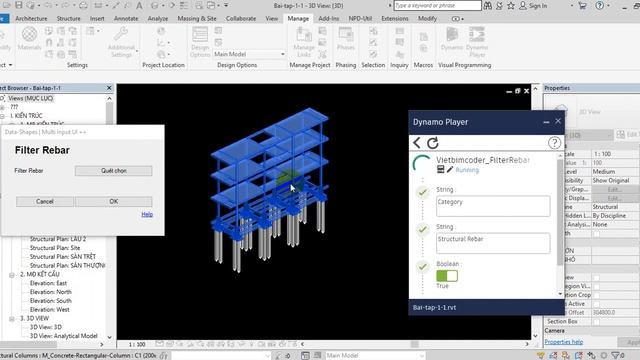Open the Add-Ins ribbon tab
The width and height of the screenshot is (640, 360).
tap(329, 18)
